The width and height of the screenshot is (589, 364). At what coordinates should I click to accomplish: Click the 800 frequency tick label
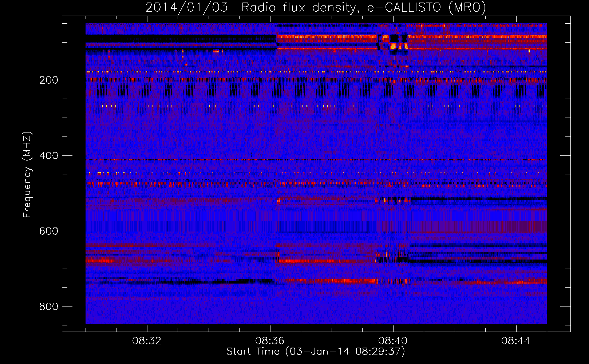(49, 307)
